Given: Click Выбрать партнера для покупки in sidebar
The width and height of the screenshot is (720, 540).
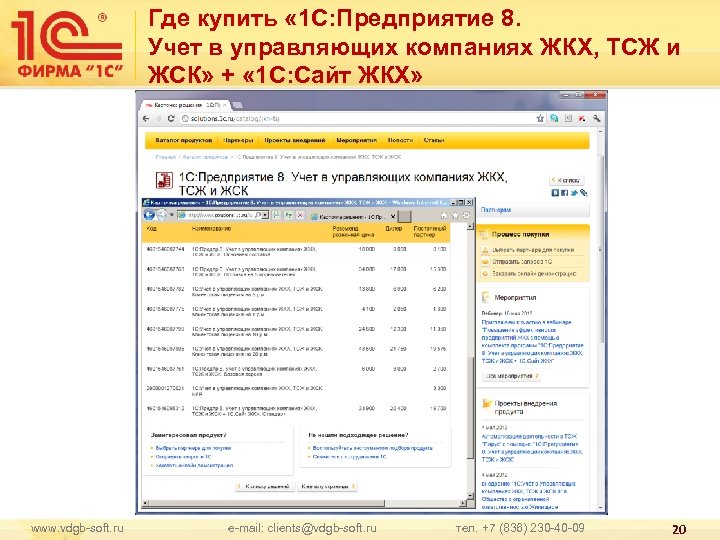Looking at the screenshot, I should (533, 250).
